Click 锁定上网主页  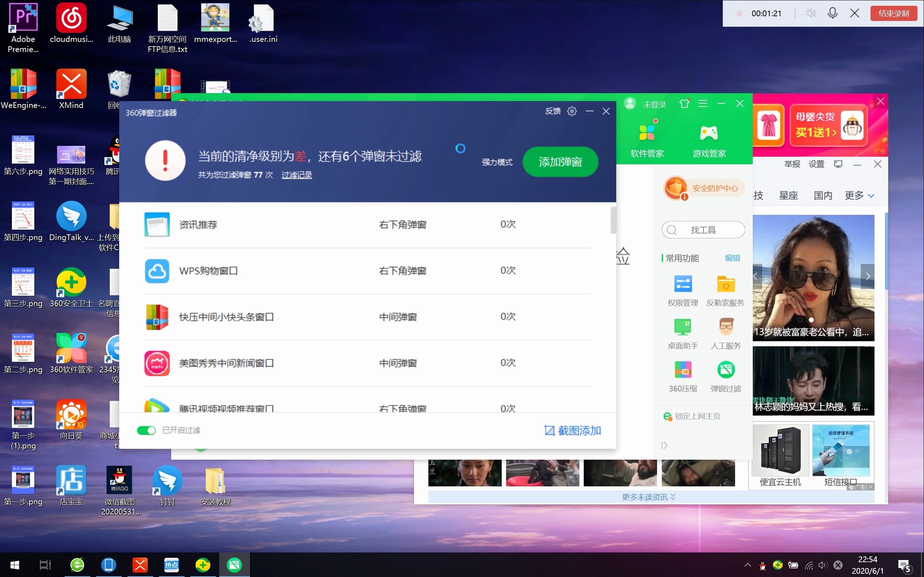(692, 416)
